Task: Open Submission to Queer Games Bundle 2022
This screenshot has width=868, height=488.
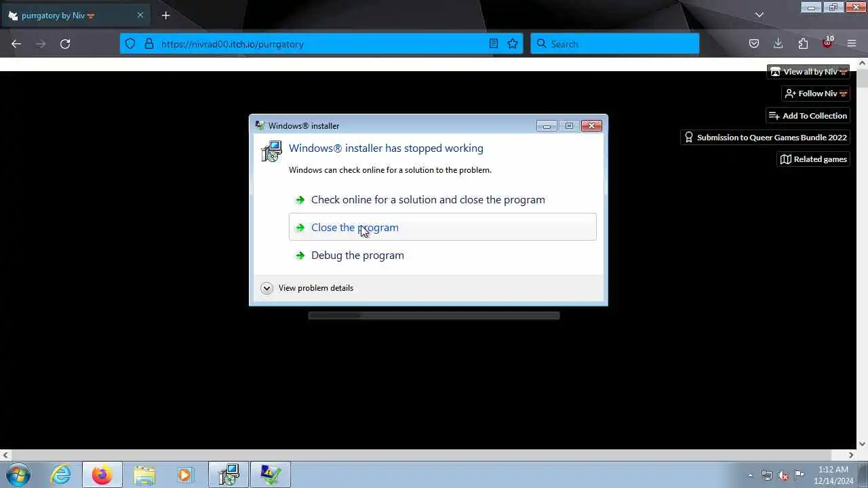Action: click(x=765, y=138)
